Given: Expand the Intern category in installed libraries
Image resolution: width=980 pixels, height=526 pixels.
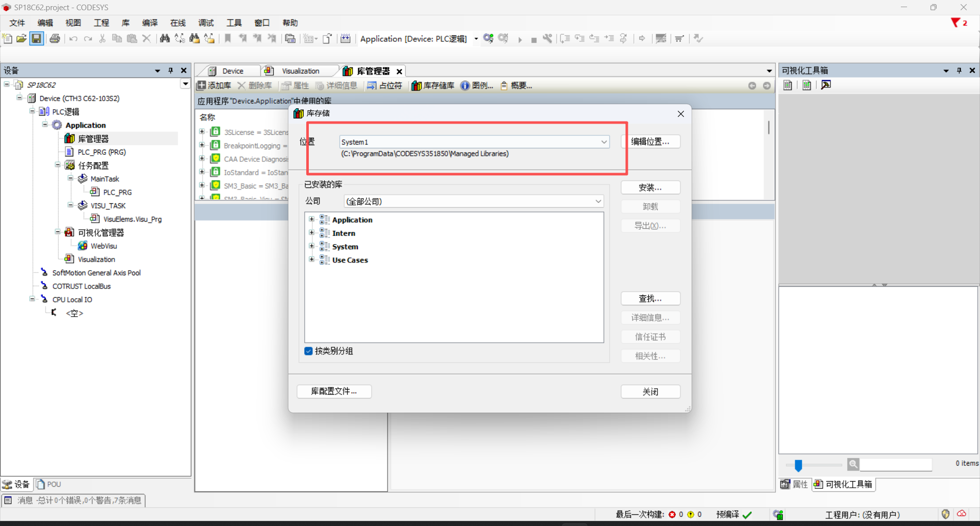Looking at the screenshot, I should point(311,233).
